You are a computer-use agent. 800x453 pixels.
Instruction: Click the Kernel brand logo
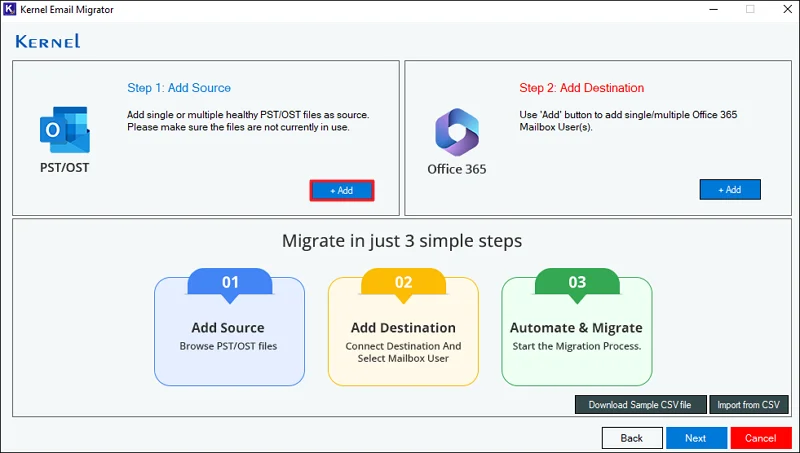pos(48,41)
